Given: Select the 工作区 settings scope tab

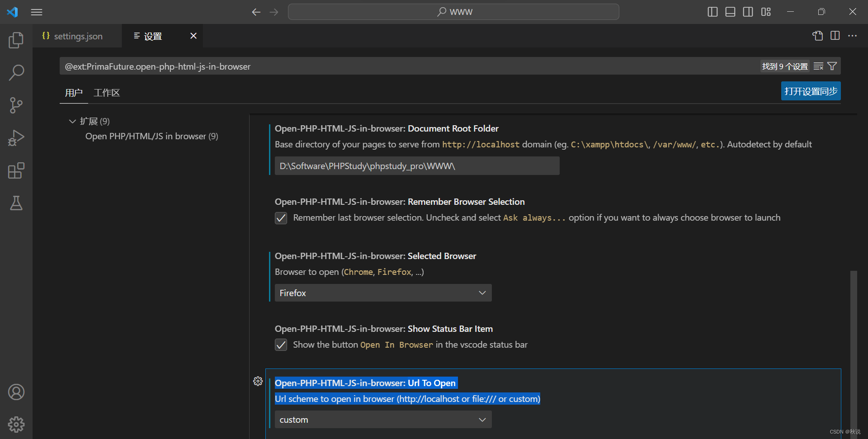Looking at the screenshot, I should point(107,93).
